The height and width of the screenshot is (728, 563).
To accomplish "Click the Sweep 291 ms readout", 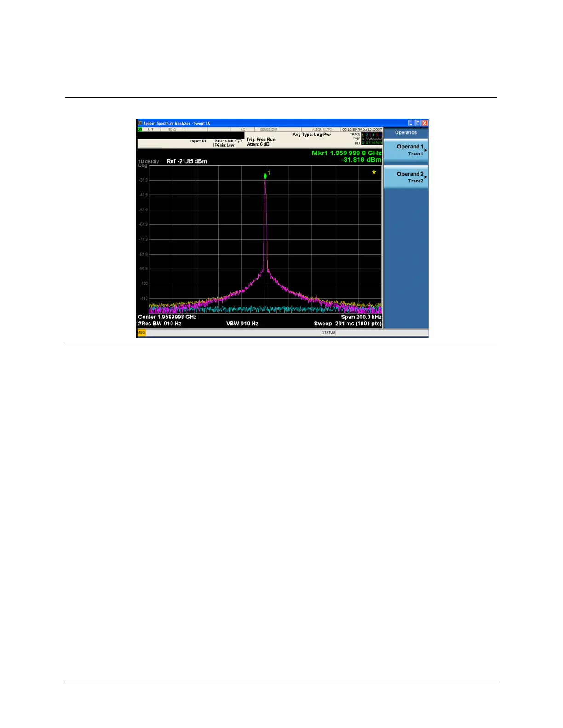I will pos(348,324).
